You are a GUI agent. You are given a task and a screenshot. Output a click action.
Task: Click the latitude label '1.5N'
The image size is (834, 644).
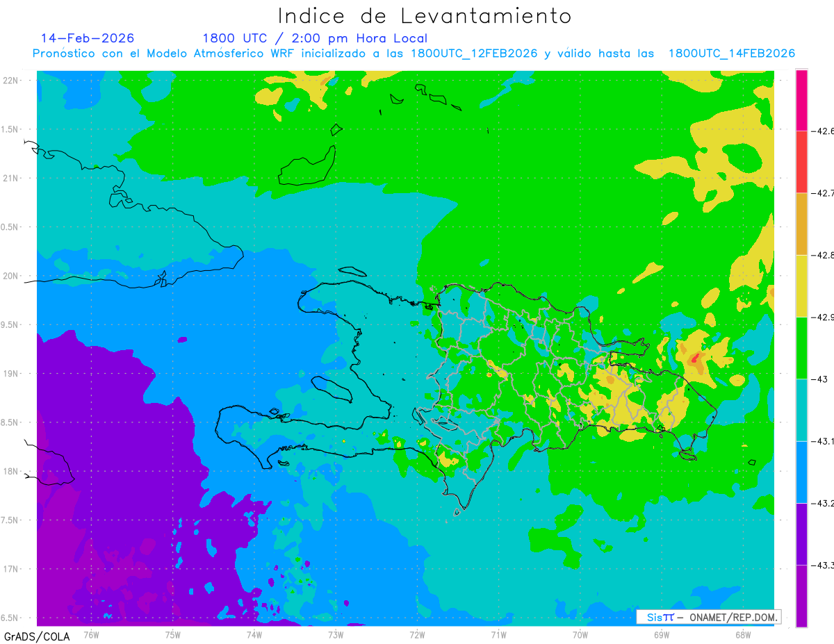[x=10, y=129]
